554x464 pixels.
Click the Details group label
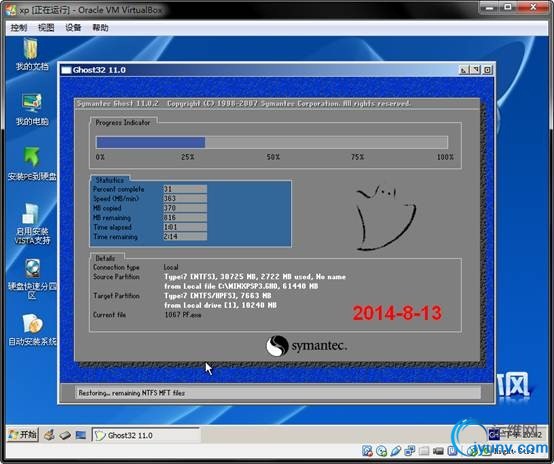[x=105, y=258]
